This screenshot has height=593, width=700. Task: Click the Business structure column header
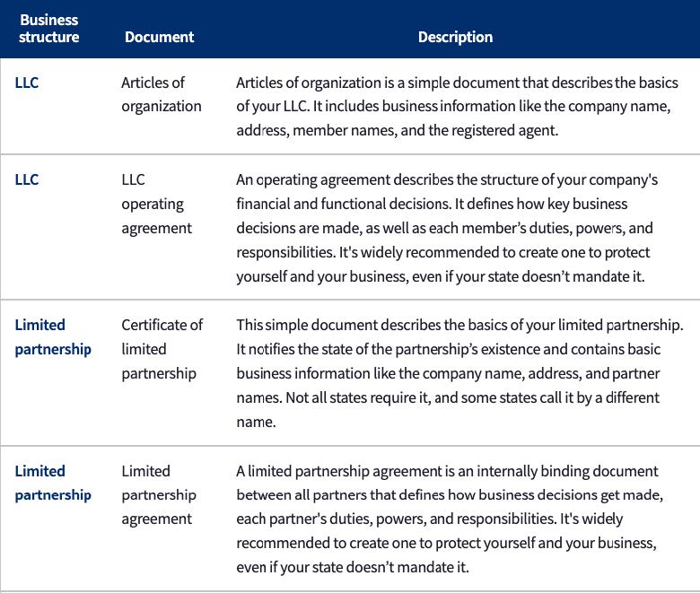[48, 29]
